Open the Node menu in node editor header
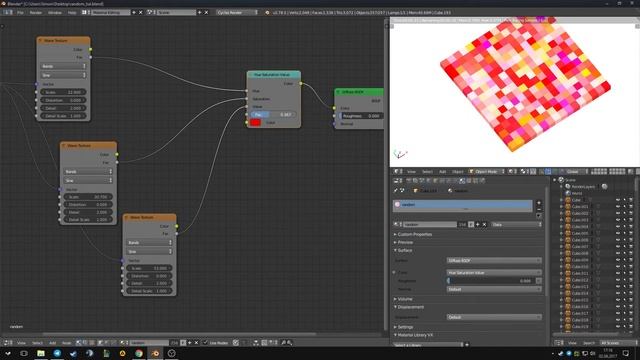The height and width of the screenshot is (360, 640). click(x=67, y=343)
